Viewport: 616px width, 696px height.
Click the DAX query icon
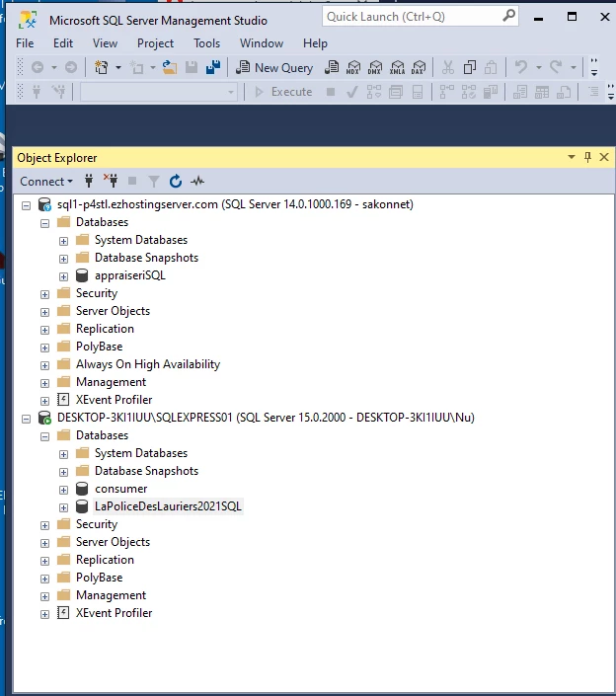[x=418, y=67]
